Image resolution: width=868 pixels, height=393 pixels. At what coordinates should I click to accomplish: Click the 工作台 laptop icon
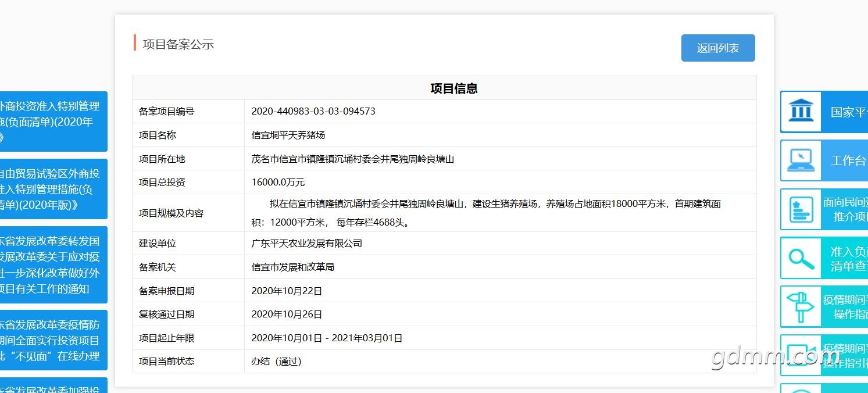[x=801, y=160]
